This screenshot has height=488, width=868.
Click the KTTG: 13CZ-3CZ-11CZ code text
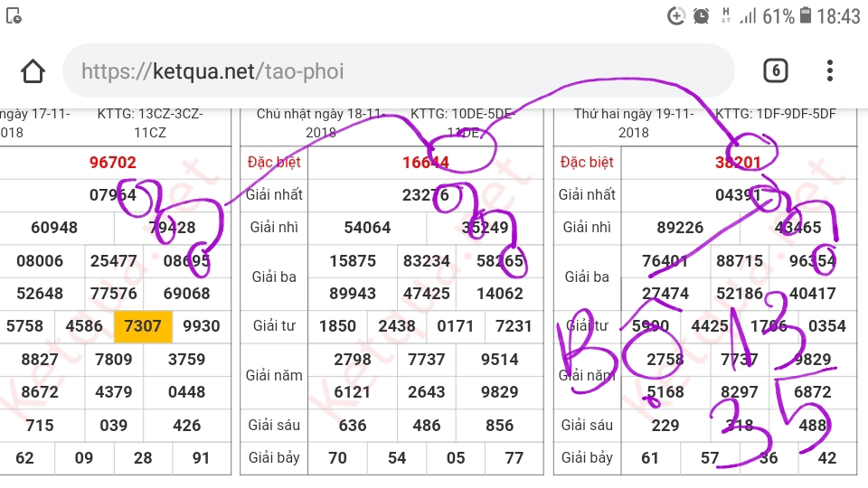tap(150, 123)
